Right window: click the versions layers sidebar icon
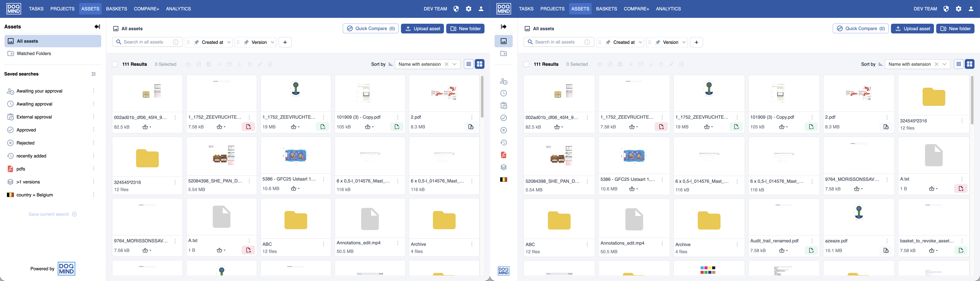 pos(504,167)
